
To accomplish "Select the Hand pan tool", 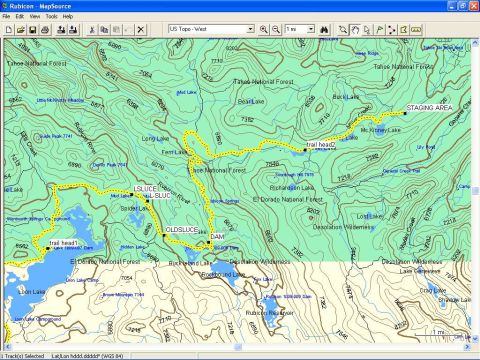I will tap(355, 30).
